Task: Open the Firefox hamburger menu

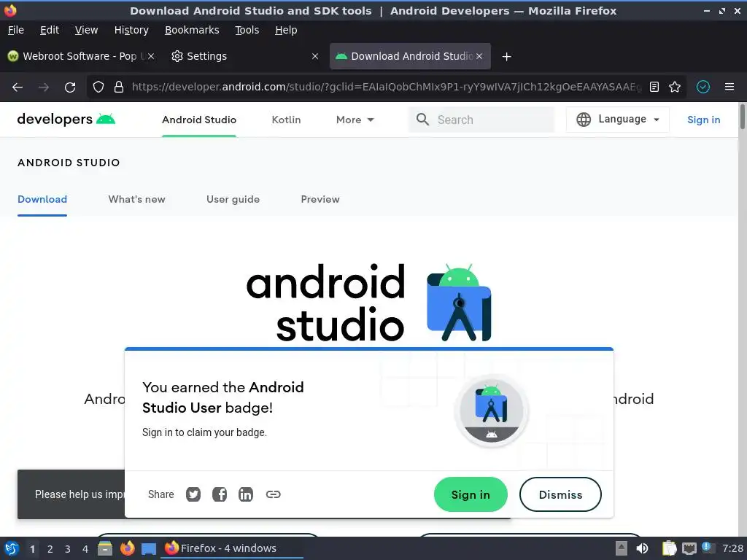Action: [729, 87]
